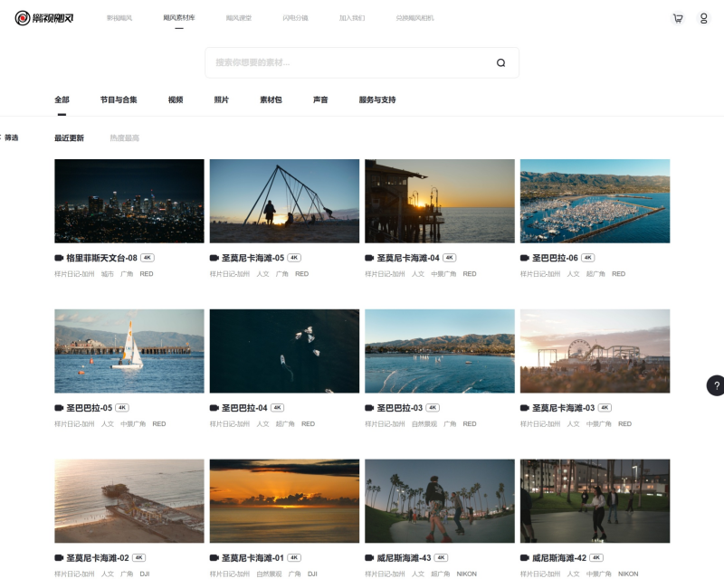724x588 pixels.
Task: Open the 威尼斯海滩-43 title link
Action: tap(404, 558)
